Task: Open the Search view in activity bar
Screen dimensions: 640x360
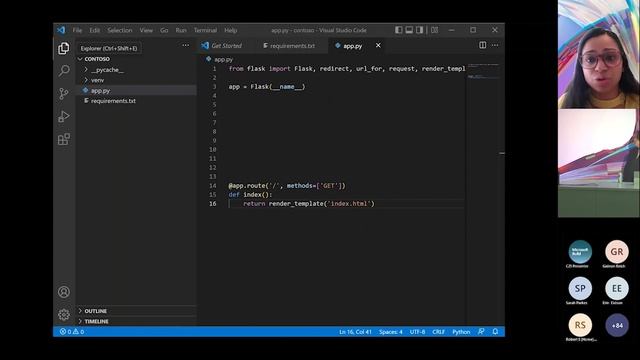Action: pos(64,71)
